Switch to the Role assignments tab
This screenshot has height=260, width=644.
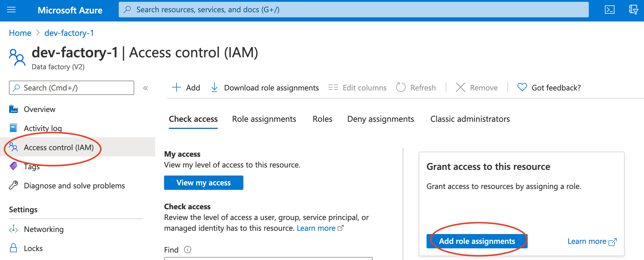[264, 119]
